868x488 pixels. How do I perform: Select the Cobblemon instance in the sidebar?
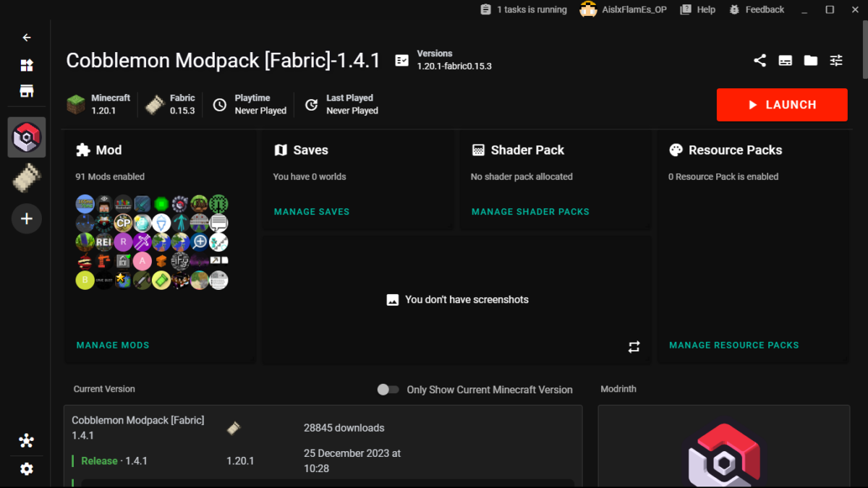[x=27, y=137]
